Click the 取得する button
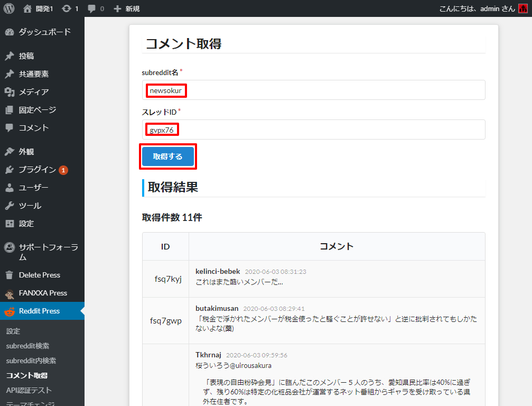 (x=168, y=156)
